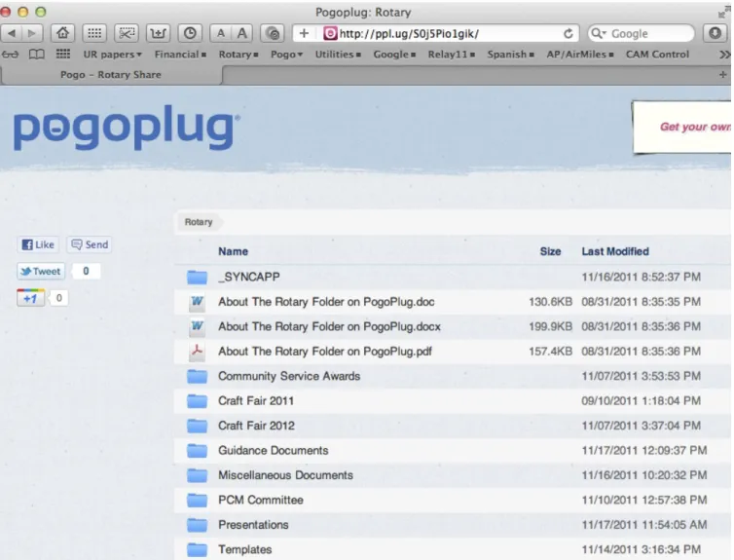Click the web clip scissors icon
Viewport: 734px width, 560px height.
pos(127,33)
